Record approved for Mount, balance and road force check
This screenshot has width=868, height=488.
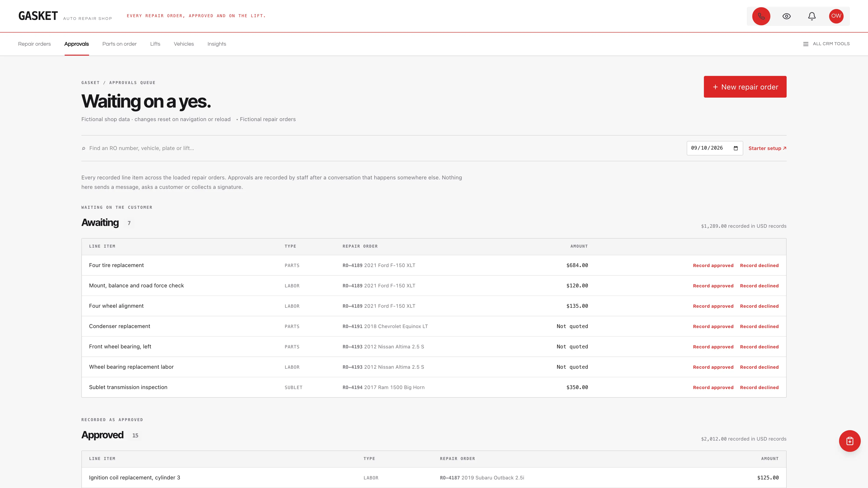click(713, 286)
